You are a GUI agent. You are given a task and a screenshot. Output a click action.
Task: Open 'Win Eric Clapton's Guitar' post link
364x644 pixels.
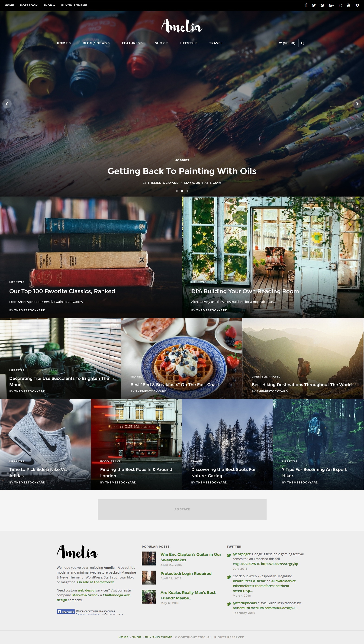tap(191, 557)
